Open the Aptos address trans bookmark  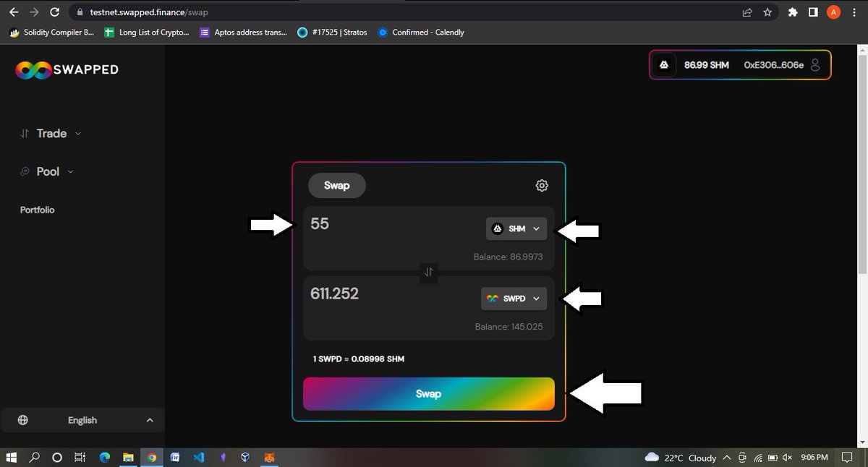pyautogui.click(x=244, y=33)
